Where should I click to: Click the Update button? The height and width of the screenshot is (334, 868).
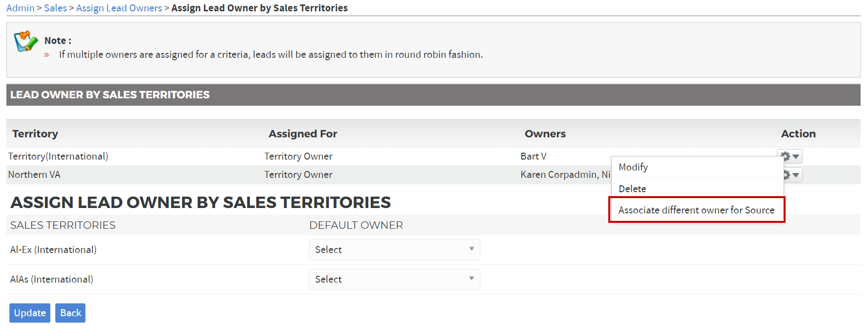[x=30, y=313]
